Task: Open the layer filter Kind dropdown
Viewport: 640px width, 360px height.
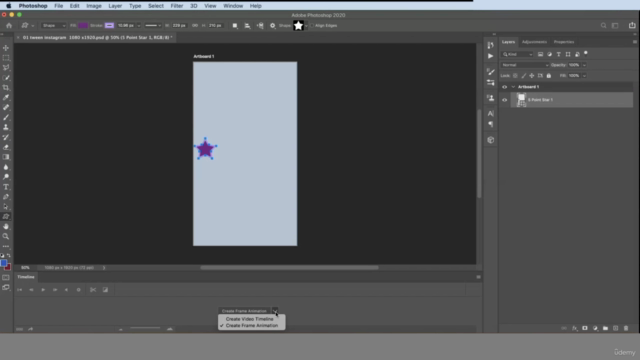Action: point(518,54)
